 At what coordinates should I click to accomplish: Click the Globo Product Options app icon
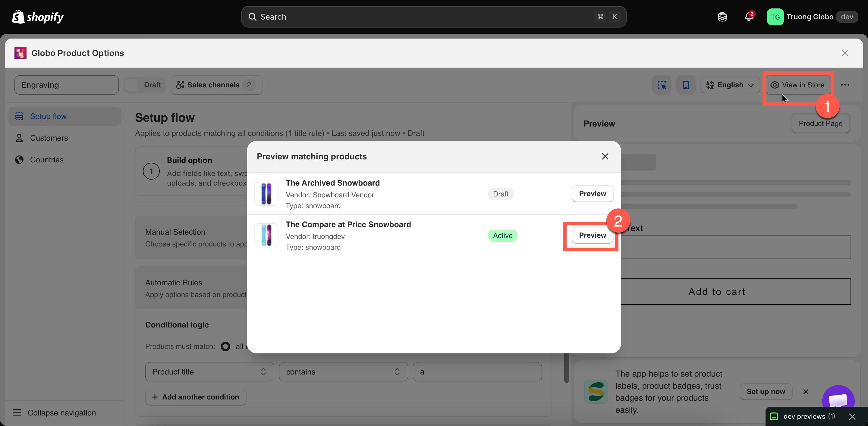(x=20, y=53)
